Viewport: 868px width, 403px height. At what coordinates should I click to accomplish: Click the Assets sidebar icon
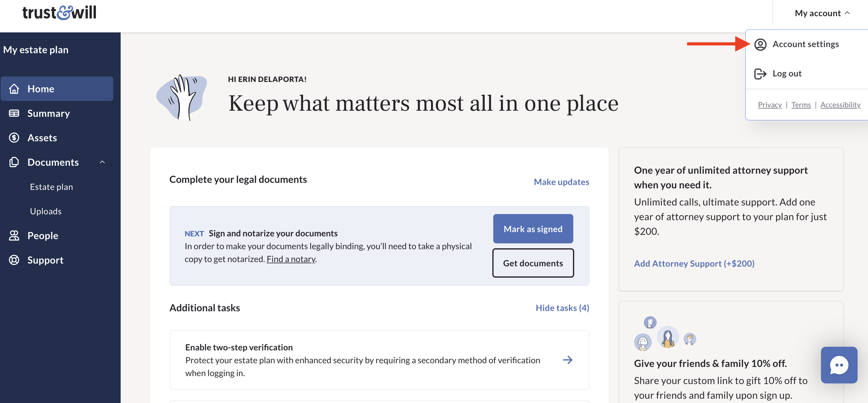[x=14, y=137]
